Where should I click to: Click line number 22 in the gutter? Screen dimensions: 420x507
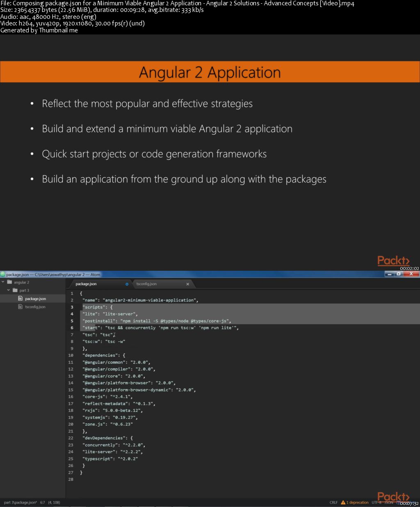pyautogui.click(x=71, y=438)
